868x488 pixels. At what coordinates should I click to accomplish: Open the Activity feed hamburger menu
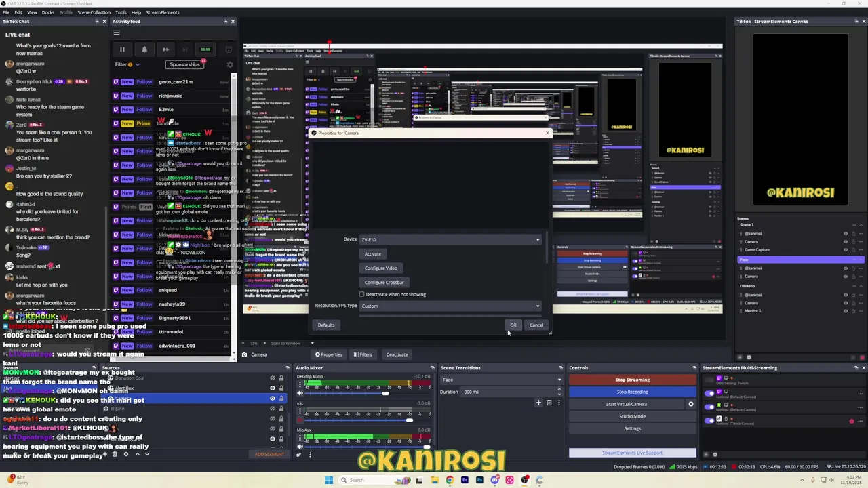pos(117,33)
